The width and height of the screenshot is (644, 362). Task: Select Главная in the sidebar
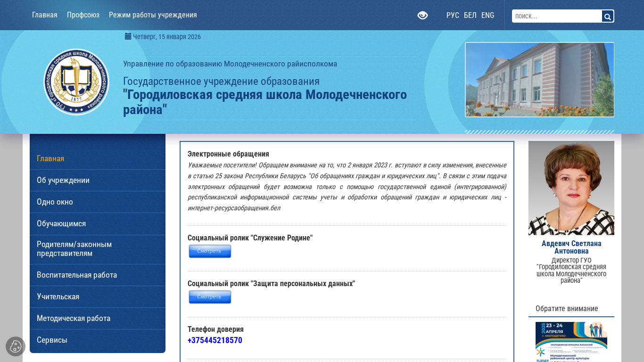click(x=98, y=158)
